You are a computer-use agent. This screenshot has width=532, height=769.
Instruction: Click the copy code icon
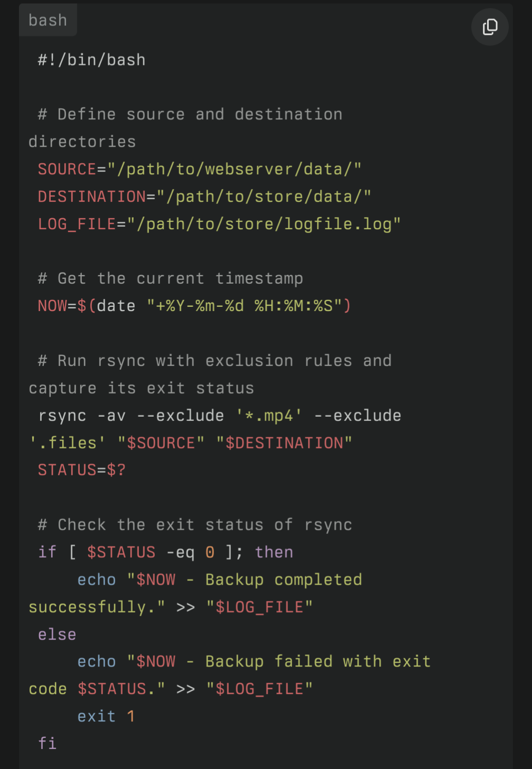click(490, 27)
